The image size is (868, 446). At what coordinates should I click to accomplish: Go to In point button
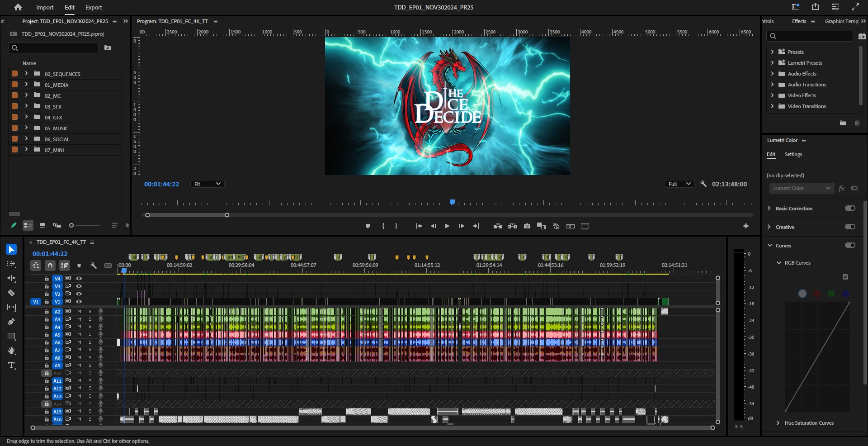[x=419, y=226]
